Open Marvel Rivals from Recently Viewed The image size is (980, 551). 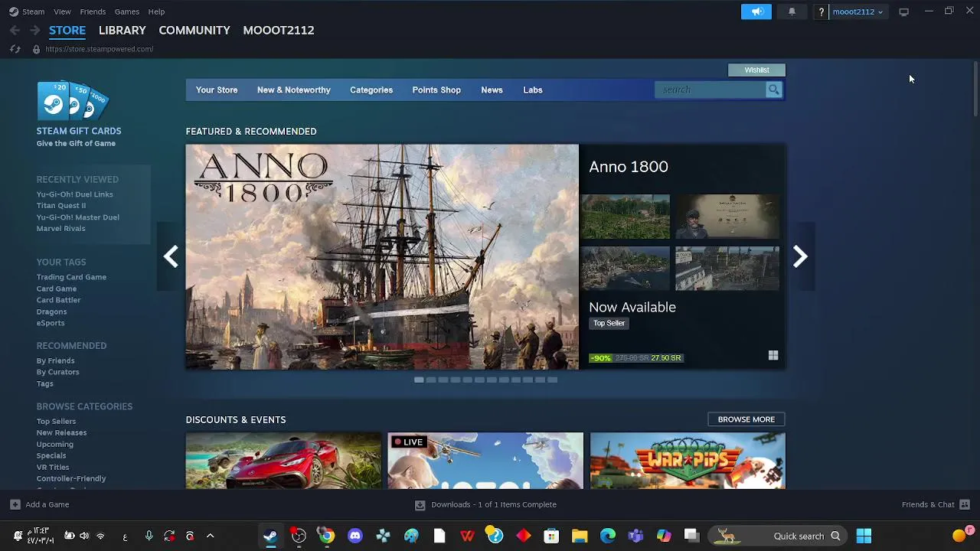[x=60, y=228]
